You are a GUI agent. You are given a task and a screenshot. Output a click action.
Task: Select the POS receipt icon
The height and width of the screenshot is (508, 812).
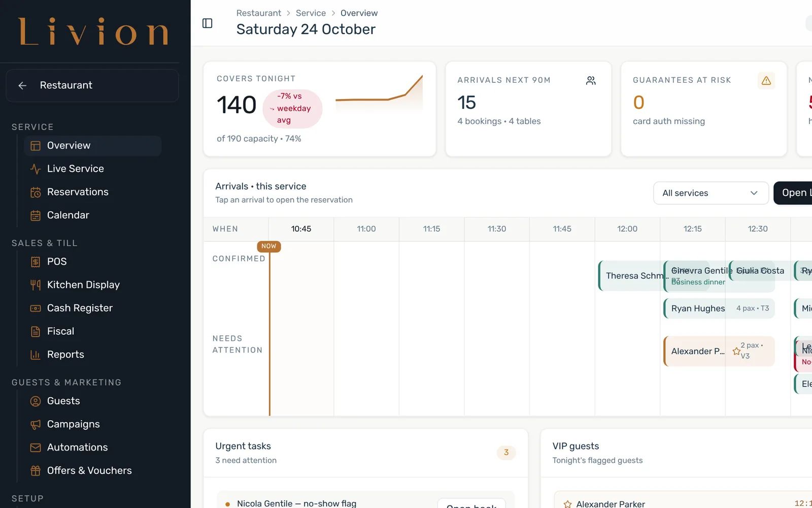coord(36,262)
